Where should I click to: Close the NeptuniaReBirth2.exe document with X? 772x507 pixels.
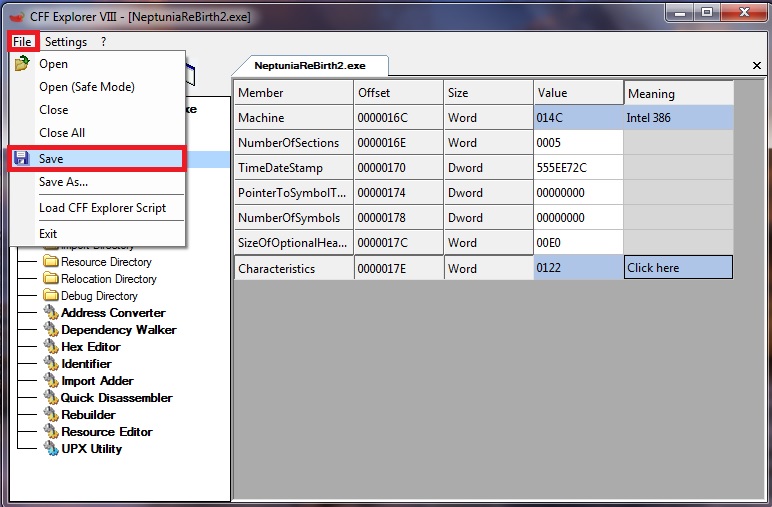(757, 65)
